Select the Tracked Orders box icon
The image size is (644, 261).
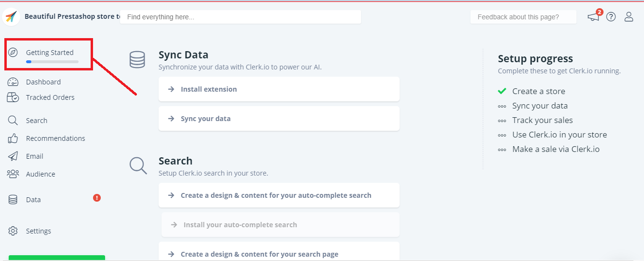[13, 97]
